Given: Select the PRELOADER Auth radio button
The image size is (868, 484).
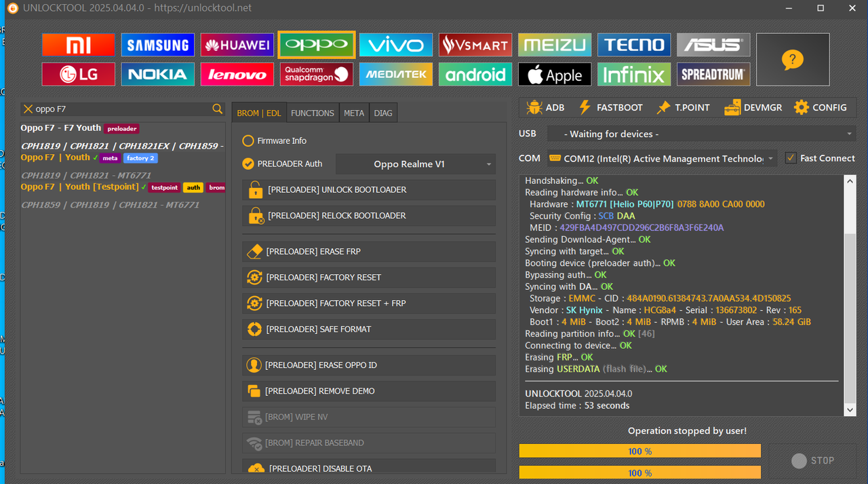Looking at the screenshot, I should pyautogui.click(x=248, y=164).
